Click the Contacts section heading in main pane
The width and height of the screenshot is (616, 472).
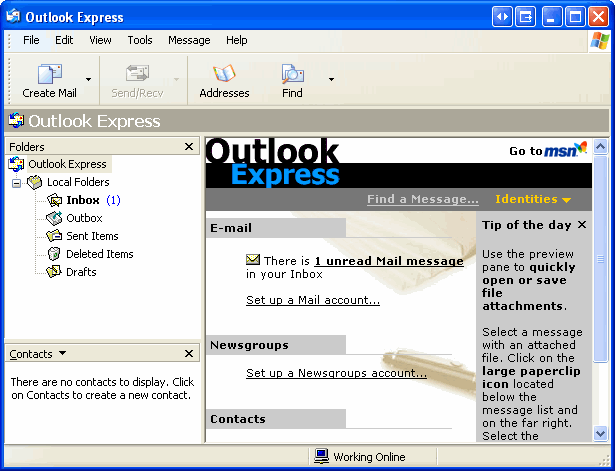coord(238,419)
